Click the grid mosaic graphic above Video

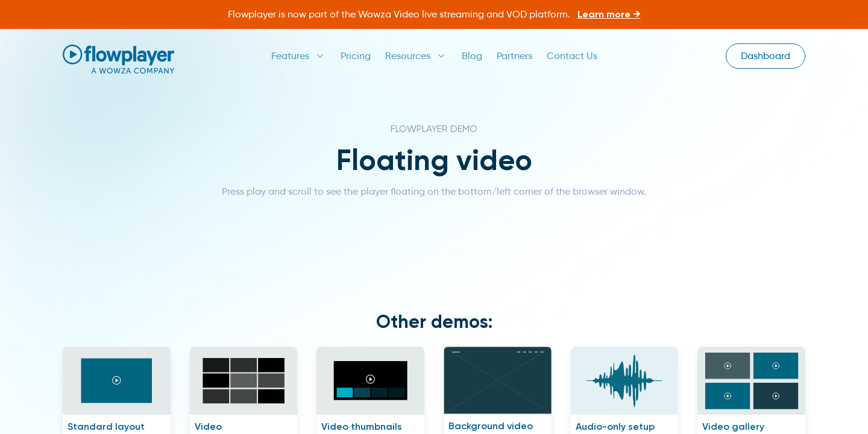tap(244, 380)
